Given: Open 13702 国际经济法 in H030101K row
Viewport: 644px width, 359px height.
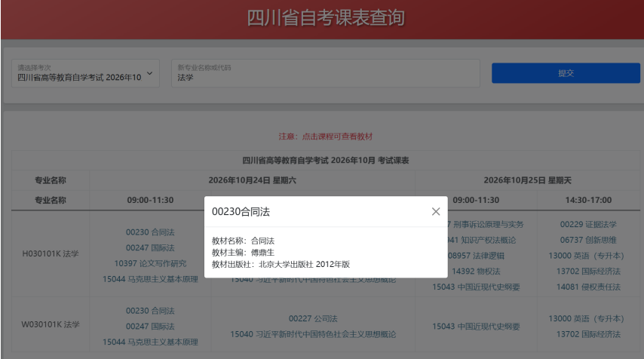Looking at the screenshot, I should (x=588, y=271).
